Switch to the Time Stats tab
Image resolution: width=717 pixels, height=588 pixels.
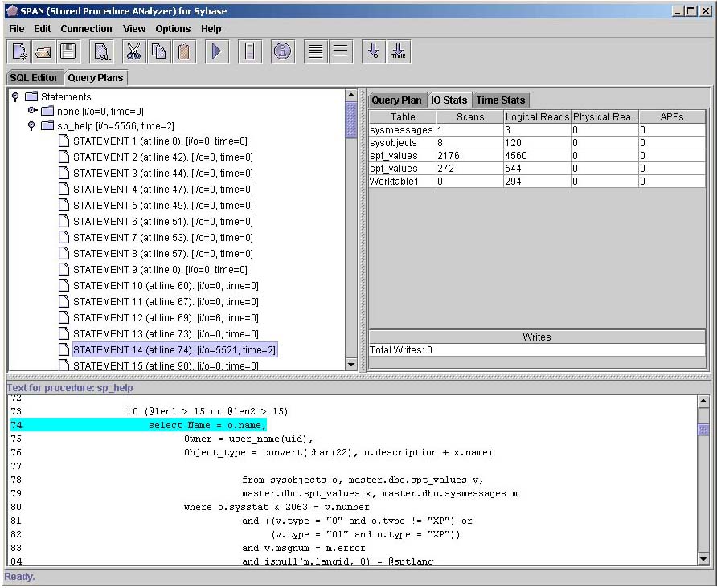(501, 100)
